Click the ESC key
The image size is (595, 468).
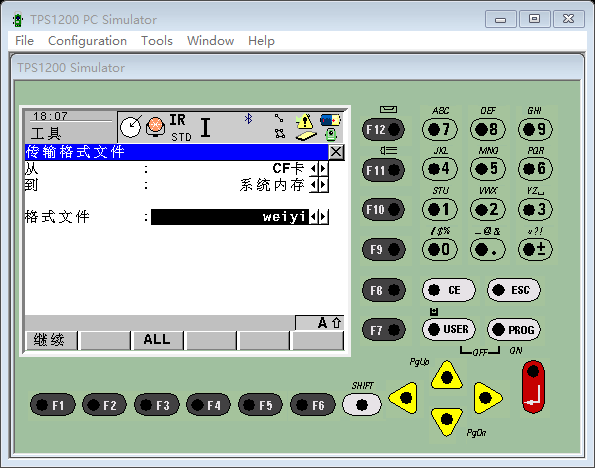(x=514, y=290)
